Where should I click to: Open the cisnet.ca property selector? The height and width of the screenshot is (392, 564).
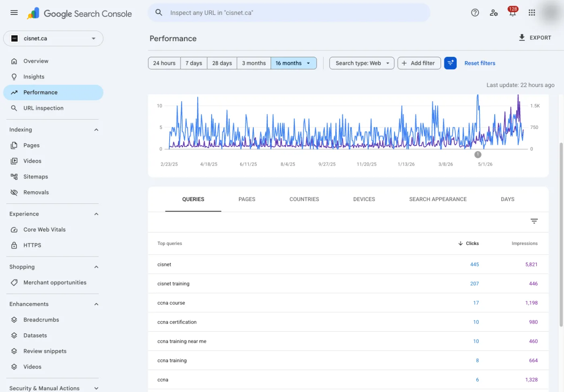[x=53, y=39]
